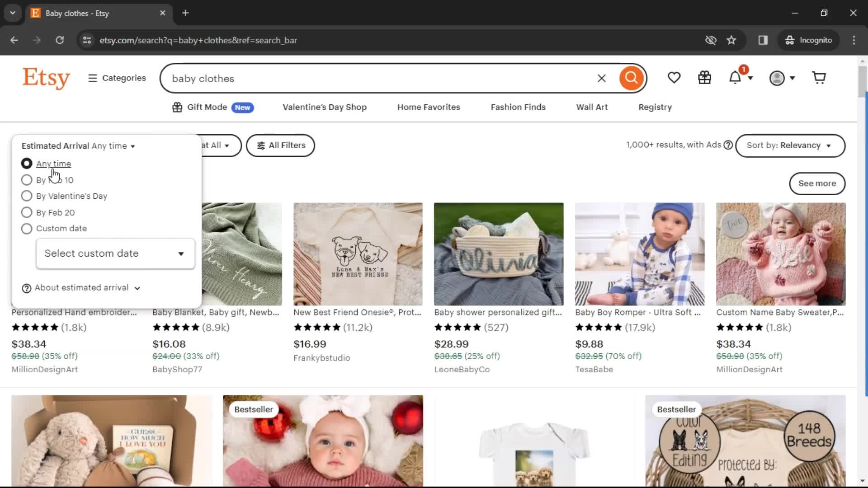The height and width of the screenshot is (488, 868).
Task: Click the browser bookmark star icon
Action: coord(731,40)
